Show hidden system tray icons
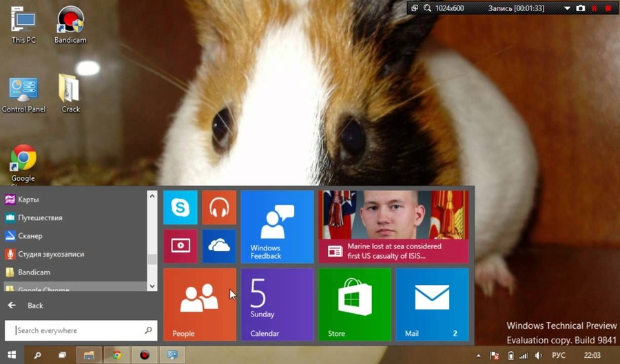620x364 pixels. click(x=479, y=356)
